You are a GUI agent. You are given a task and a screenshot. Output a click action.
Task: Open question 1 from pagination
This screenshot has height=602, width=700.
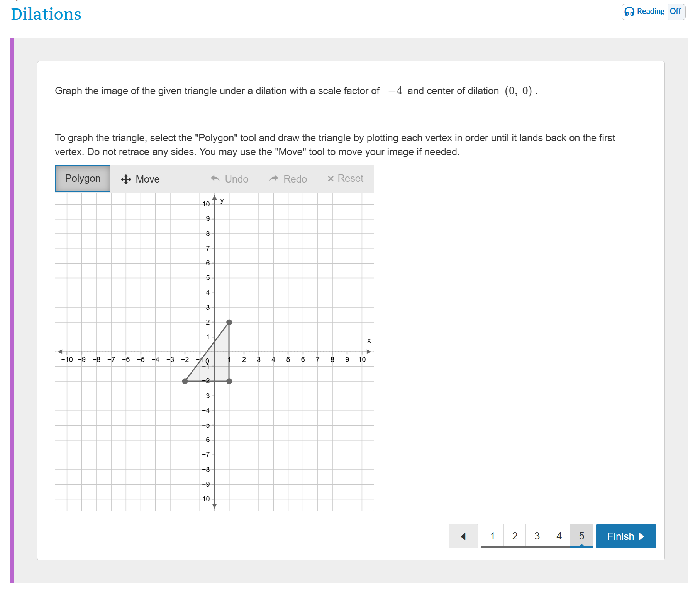492,536
